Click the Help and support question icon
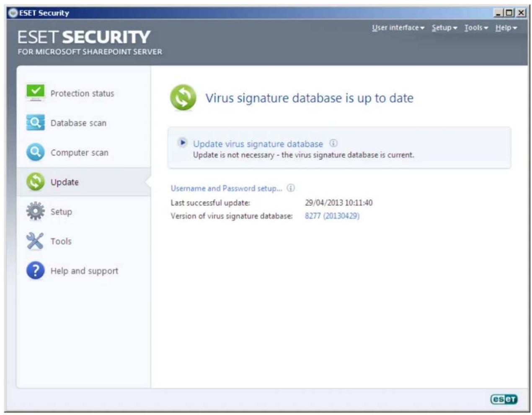 coord(35,270)
